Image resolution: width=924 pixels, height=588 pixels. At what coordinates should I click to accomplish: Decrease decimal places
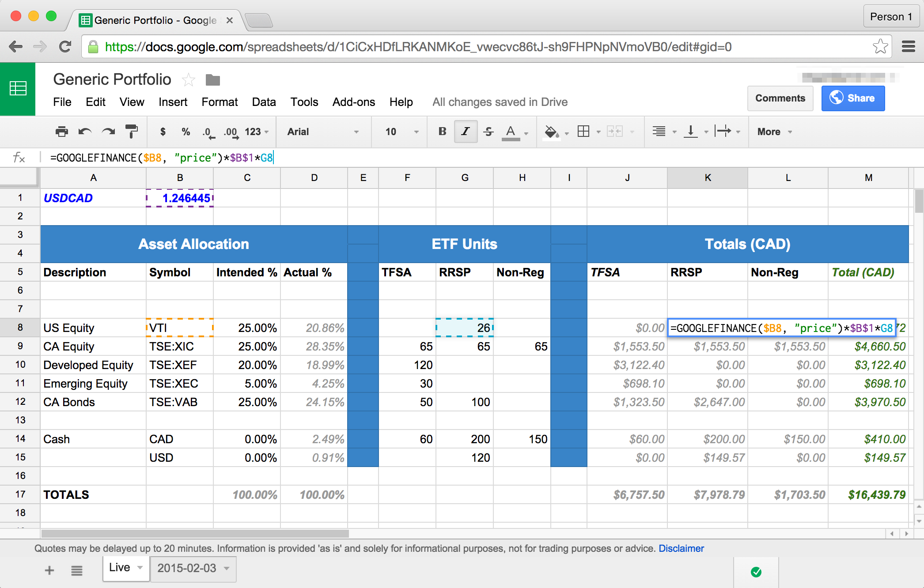coord(208,132)
